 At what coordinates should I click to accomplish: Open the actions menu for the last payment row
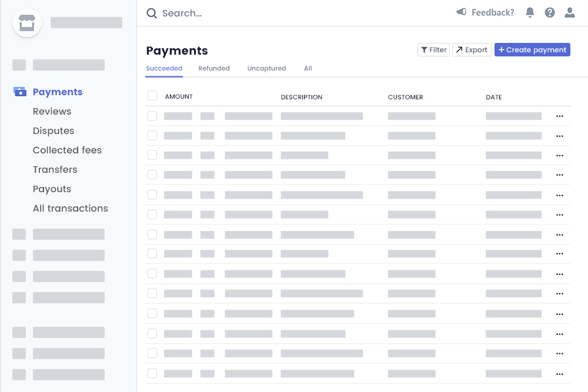[x=559, y=373]
